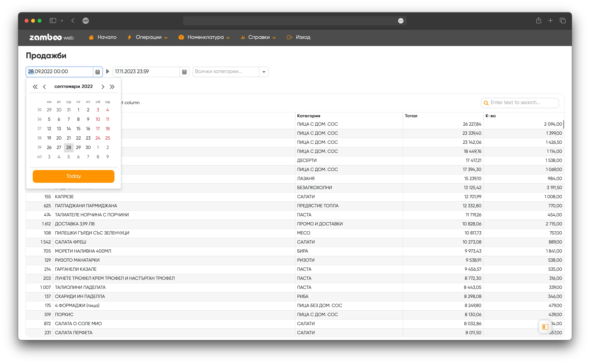The height and width of the screenshot is (364, 590).
Task: Open the end date calendar icon
Action: (x=184, y=72)
